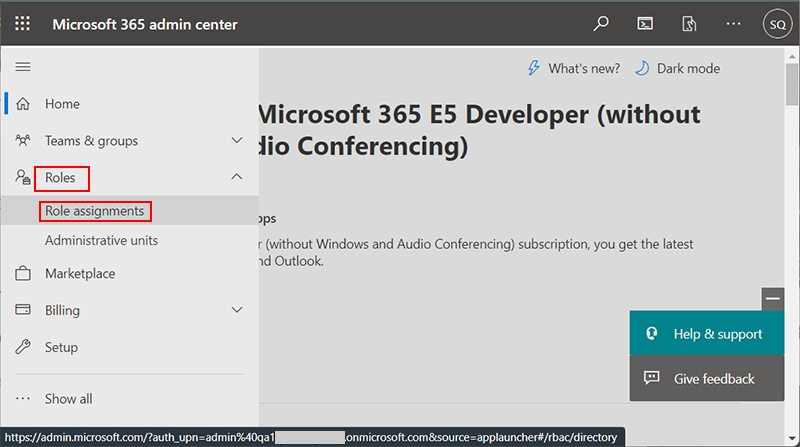Open Help & support panel
The height and width of the screenshot is (447, 800).
pos(707,333)
